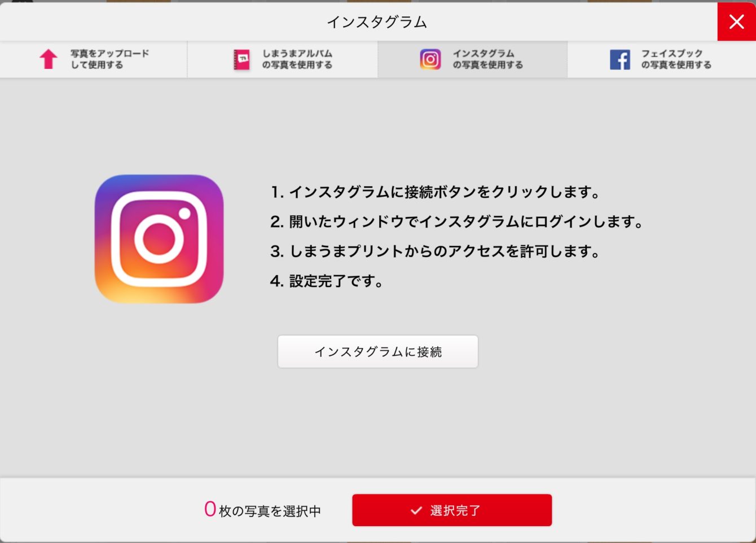This screenshot has width=756, height=543.
Task: Open the 写真をアップロードして使用する tab
Action: 94,59
